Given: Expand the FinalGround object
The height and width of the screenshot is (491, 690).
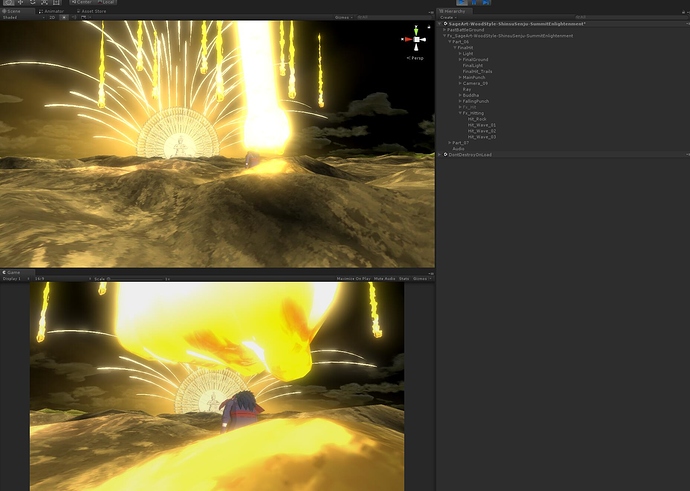Looking at the screenshot, I should click(x=460, y=59).
